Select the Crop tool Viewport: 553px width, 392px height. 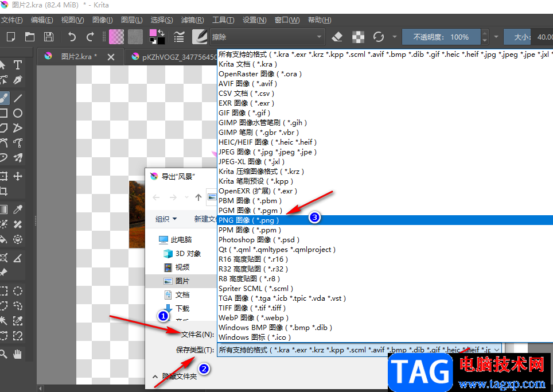coord(3,191)
